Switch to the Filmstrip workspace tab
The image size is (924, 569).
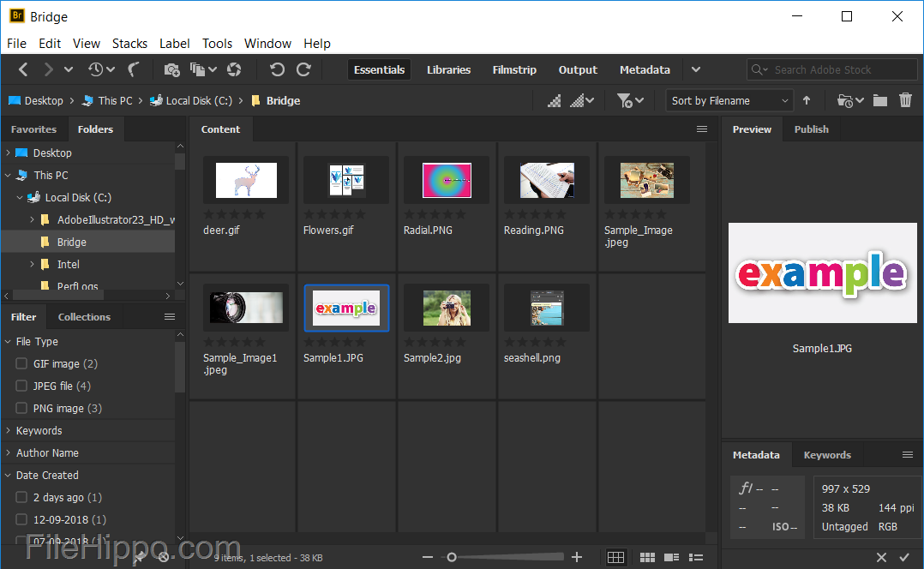tap(513, 69)
